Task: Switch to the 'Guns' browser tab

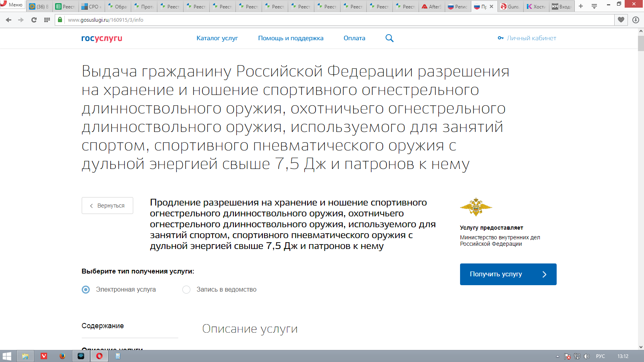Action: click(x=510, y=6)
